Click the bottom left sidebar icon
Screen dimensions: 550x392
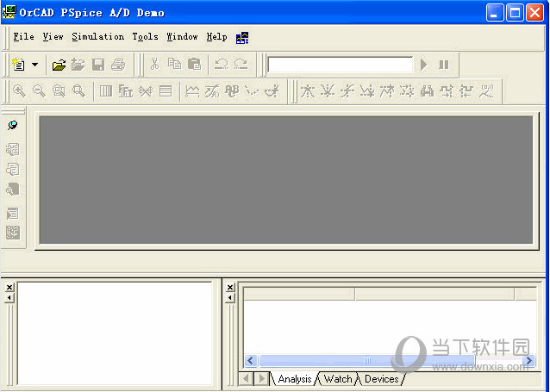tap(13, 233)
